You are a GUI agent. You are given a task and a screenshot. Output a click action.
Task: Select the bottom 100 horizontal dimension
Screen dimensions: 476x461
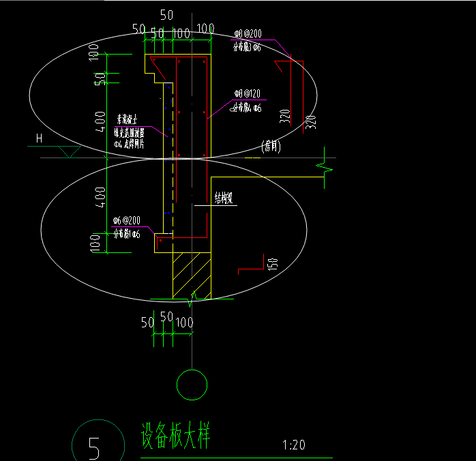point(183,322)
